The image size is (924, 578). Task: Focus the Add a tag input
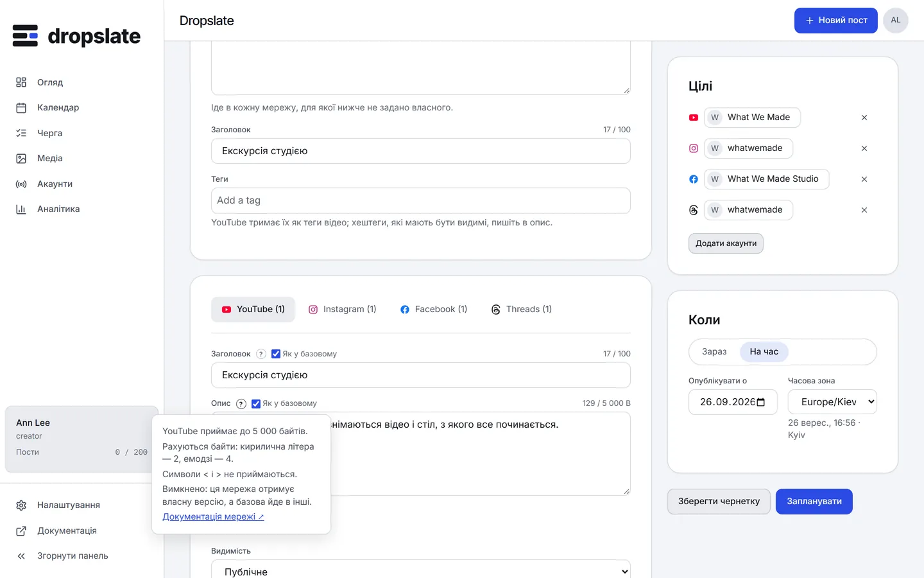tap(421, 200)
